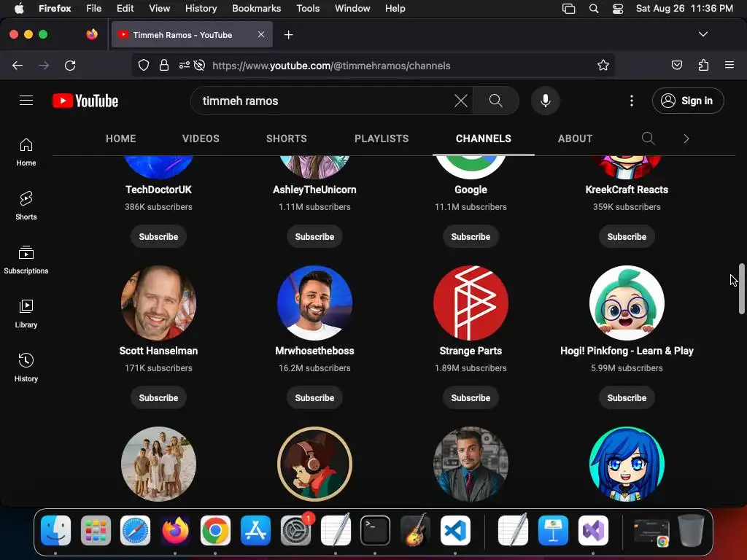Click the Firefox address bar URL
747x560 pixels.
pyautogui.click(x=331, y=66)
